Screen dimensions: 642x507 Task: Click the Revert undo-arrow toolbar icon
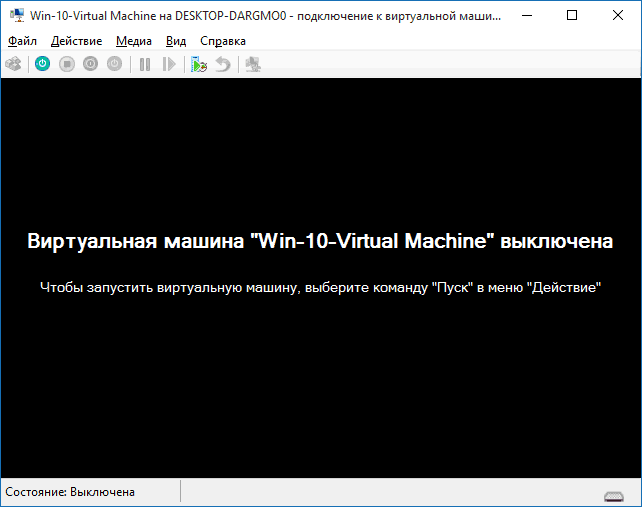click(x=222, y=64)
